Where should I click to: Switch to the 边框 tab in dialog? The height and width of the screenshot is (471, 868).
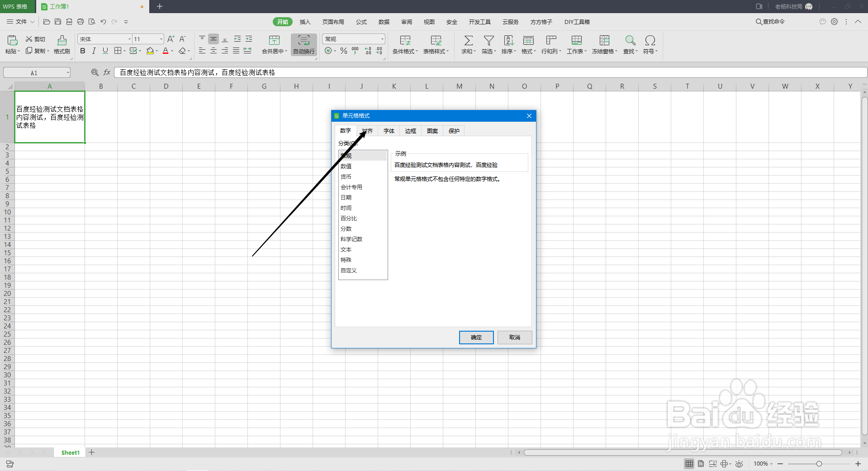pyautogui.click(x=411, y=131)
